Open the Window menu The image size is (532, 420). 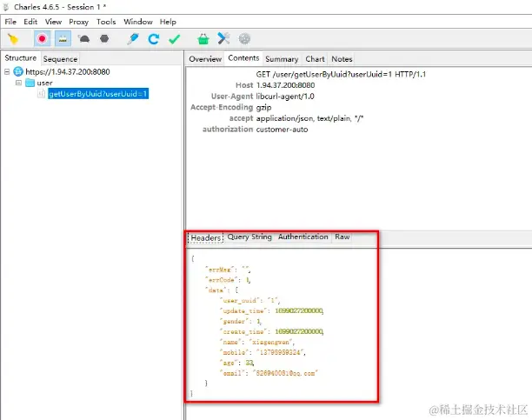[138, 22]
